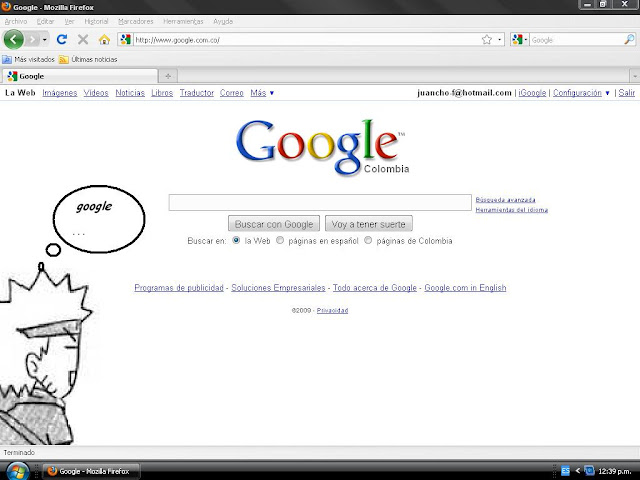
Task: Click Google.com in English link
Action: (x=465, y=288)
